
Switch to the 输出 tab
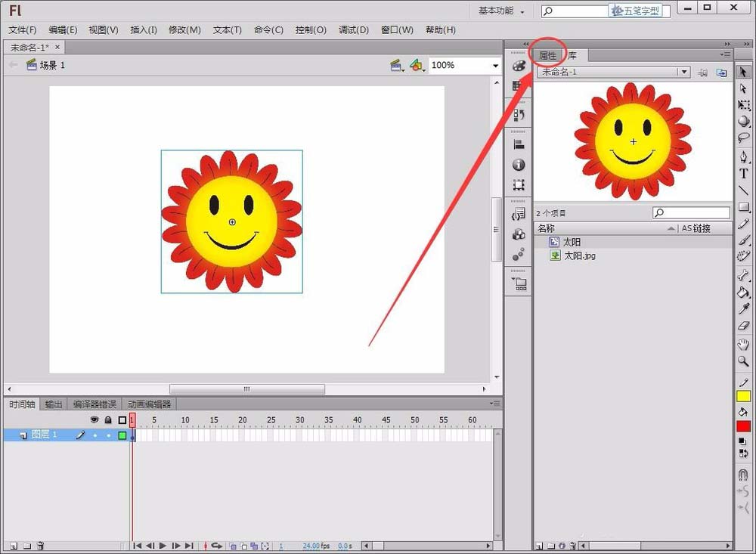click(x=53, y=404)
